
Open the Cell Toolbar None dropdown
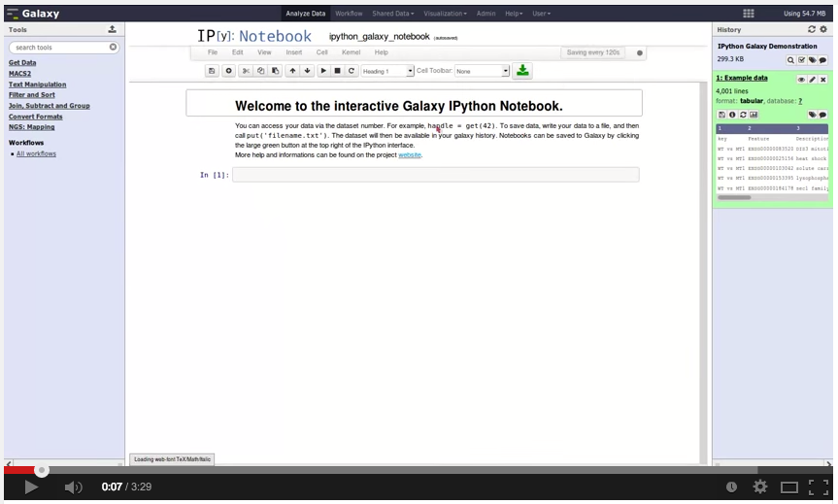pyautogui.click(x=482, y=71)
